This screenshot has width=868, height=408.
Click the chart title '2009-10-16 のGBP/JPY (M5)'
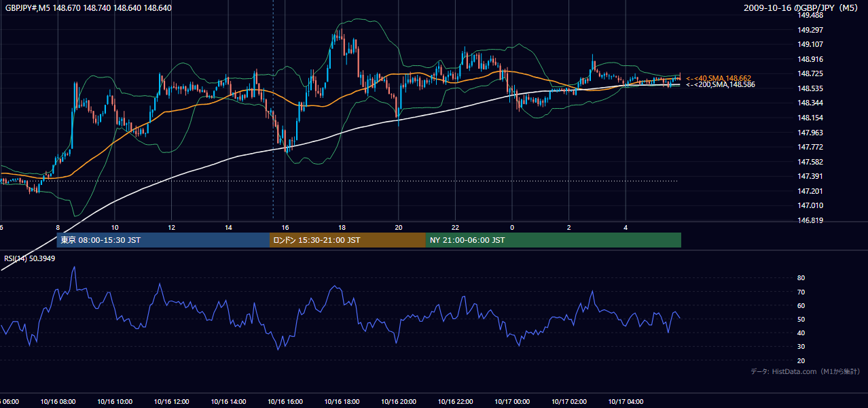(x=802, y=8)
